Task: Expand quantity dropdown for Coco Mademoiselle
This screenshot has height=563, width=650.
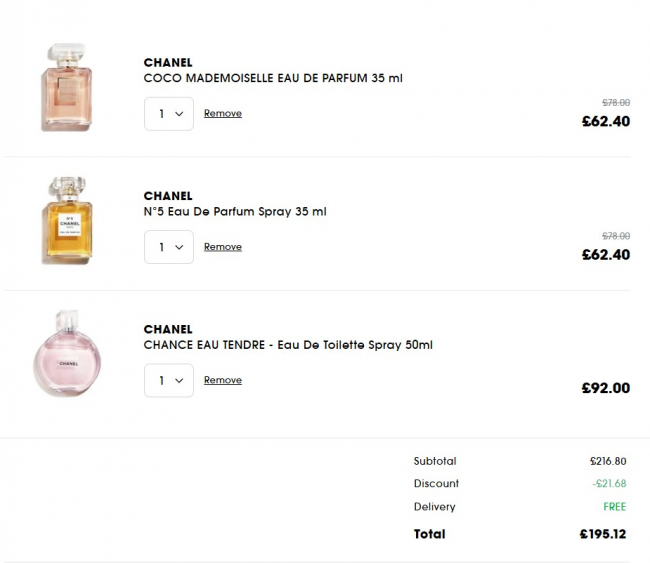Action: 169,114
